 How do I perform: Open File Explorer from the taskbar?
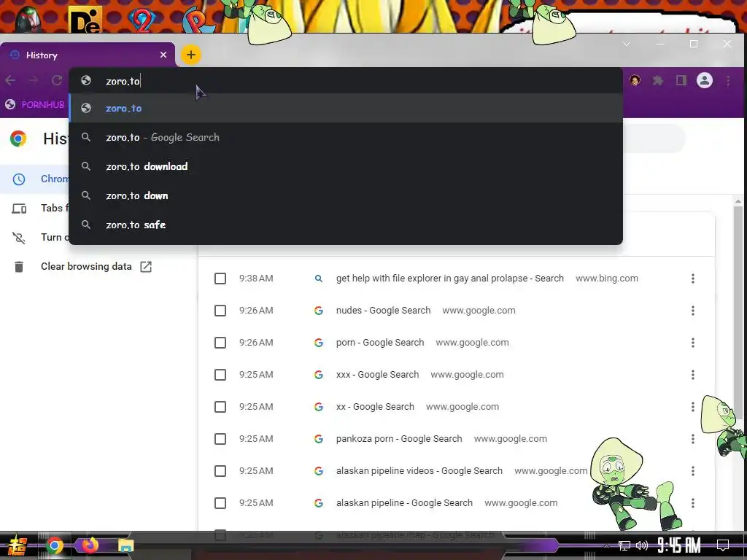coord(125,545)
